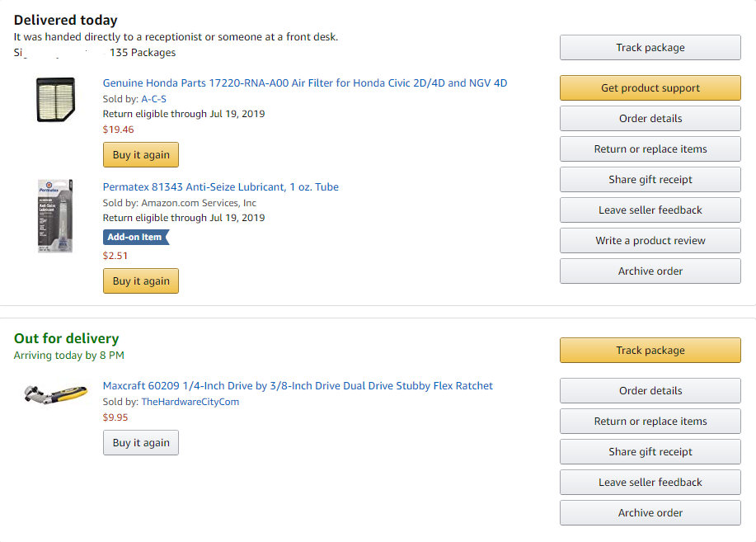Share gift receipt for the ratchet order
The image size is (756, 542).
coord(650,451)
